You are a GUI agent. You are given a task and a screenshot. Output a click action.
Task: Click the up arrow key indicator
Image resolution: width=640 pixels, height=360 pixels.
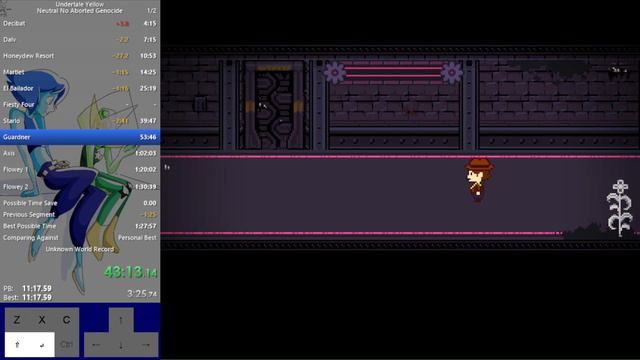tap(121, 320)
